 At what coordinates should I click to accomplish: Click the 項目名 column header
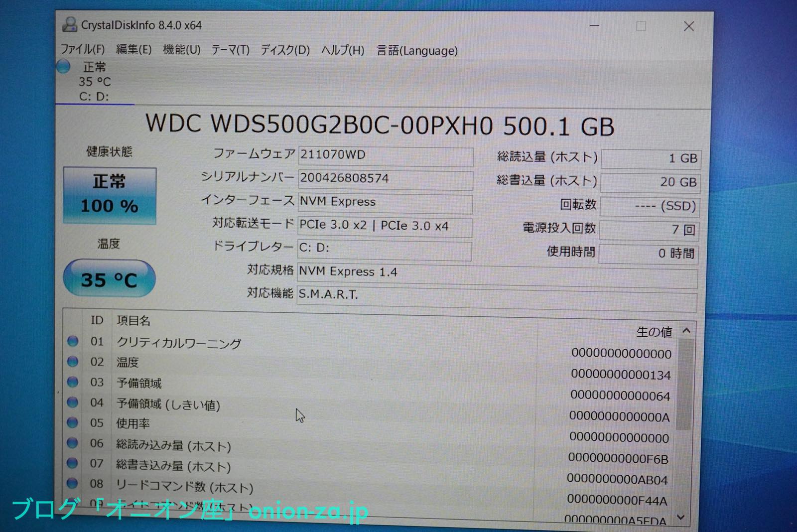coord(133,321)
